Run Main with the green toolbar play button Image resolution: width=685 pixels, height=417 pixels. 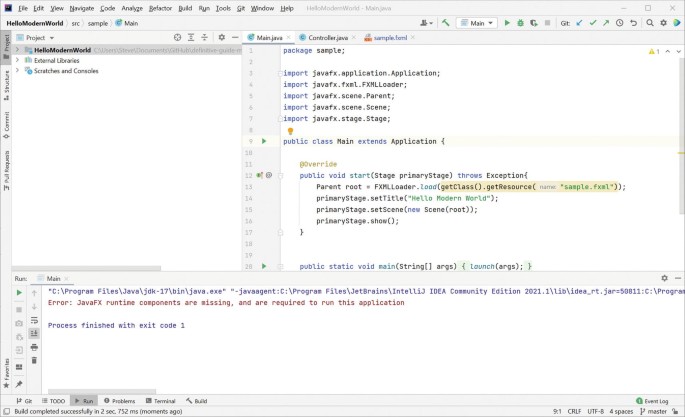pos(507,23)
